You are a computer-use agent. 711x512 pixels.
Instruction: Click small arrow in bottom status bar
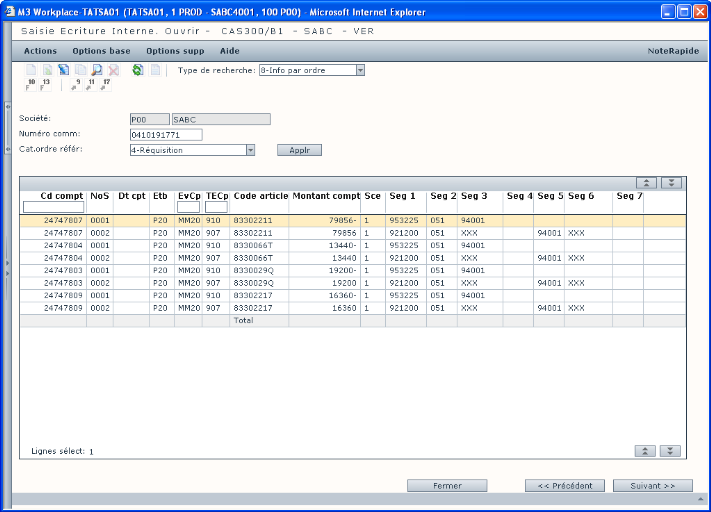701,499
